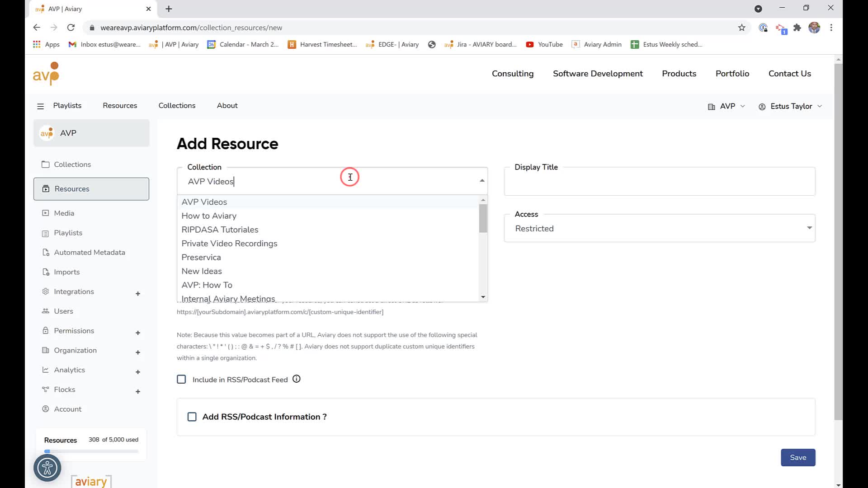This screenshot has height=488, width=868.
Task: Expand the Integrations sidebar section
Action: tap(138, 294)
